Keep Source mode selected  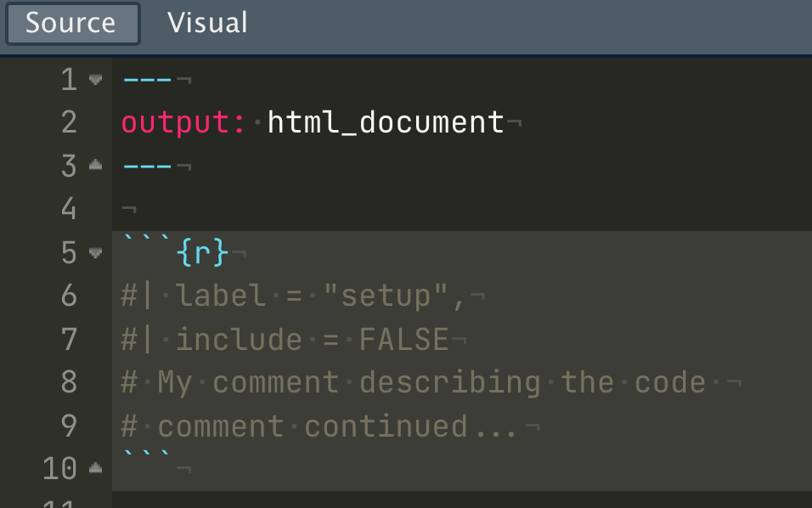(72, 23)
